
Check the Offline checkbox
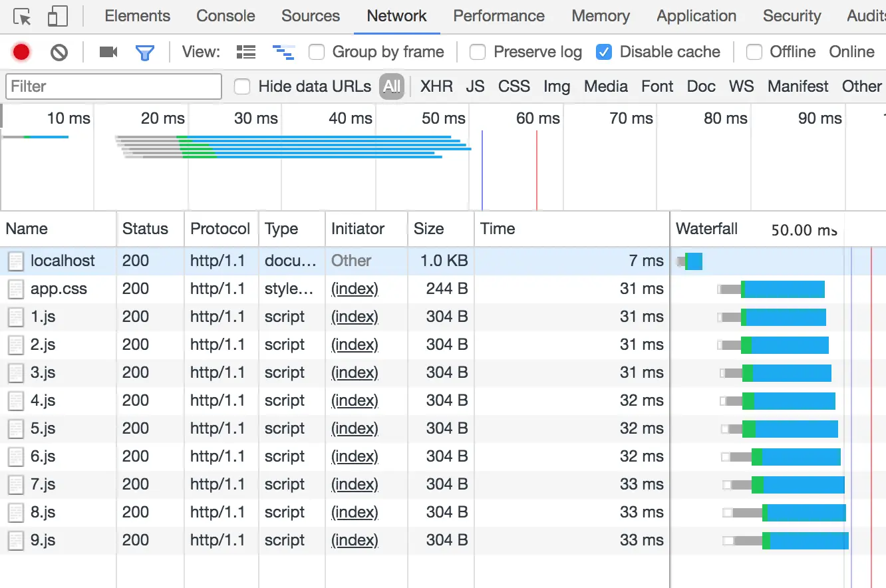coord(754,52)
